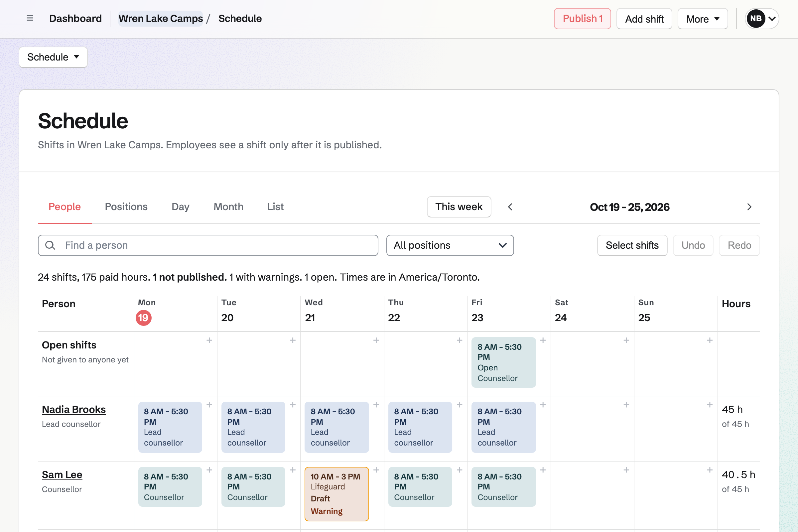
Task: Open the All positions filter
Action: pos(450,245)
